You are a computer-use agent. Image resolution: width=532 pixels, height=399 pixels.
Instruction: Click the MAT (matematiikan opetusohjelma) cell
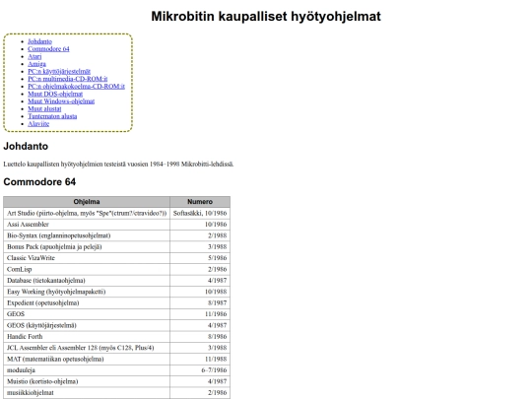[87, 359]
